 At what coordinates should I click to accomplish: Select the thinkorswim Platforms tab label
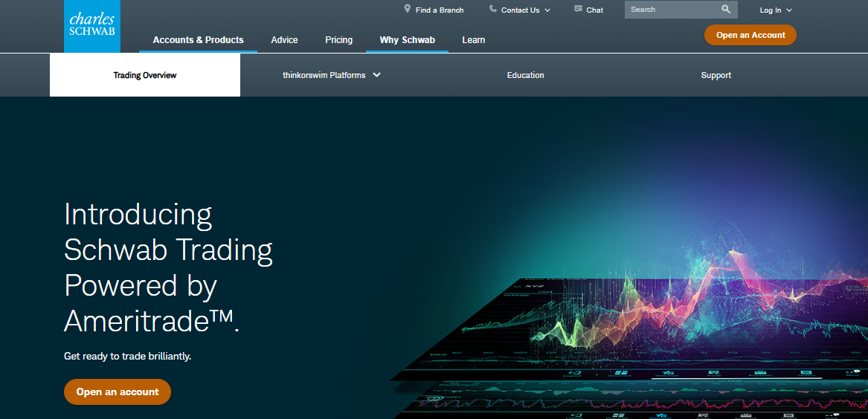324,75
